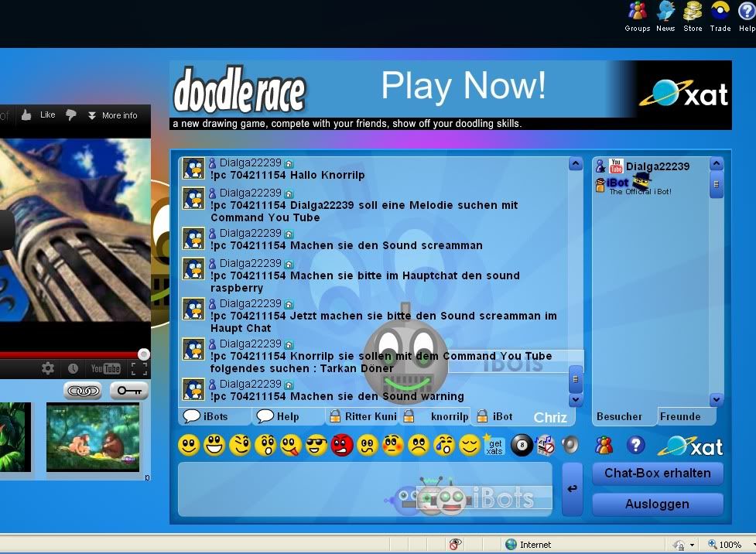This screenshot has height=554, width=756.
Task: Click the blue question mark help icon
Action: (635, 445)
